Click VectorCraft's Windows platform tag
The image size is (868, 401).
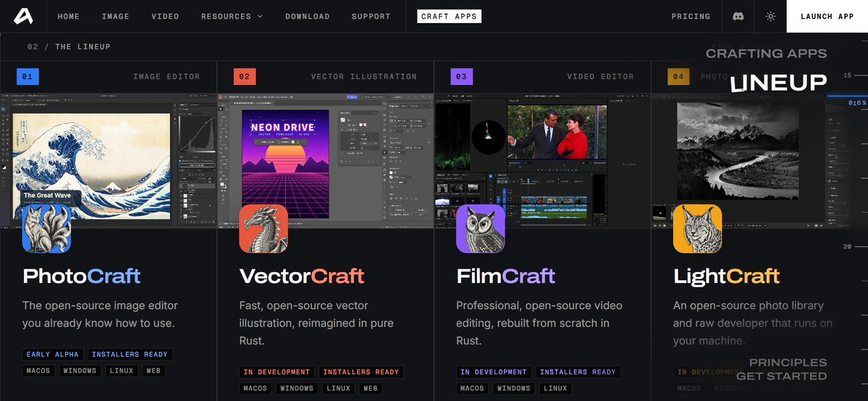pos(298,389)
